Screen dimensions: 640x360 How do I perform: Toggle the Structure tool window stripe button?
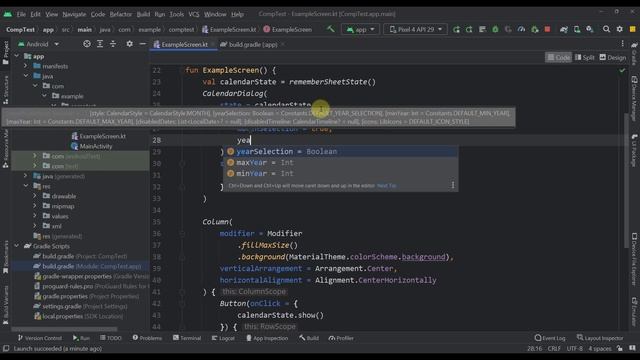(6, 89)
